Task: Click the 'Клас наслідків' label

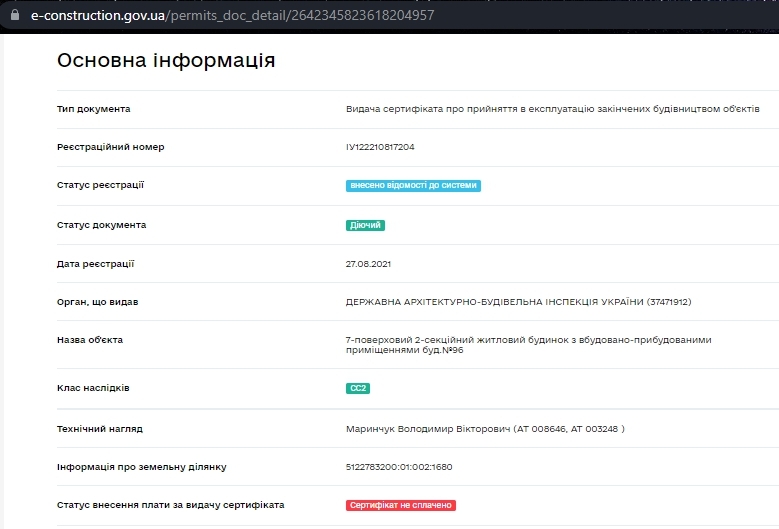Action: [x=93, y=388]
